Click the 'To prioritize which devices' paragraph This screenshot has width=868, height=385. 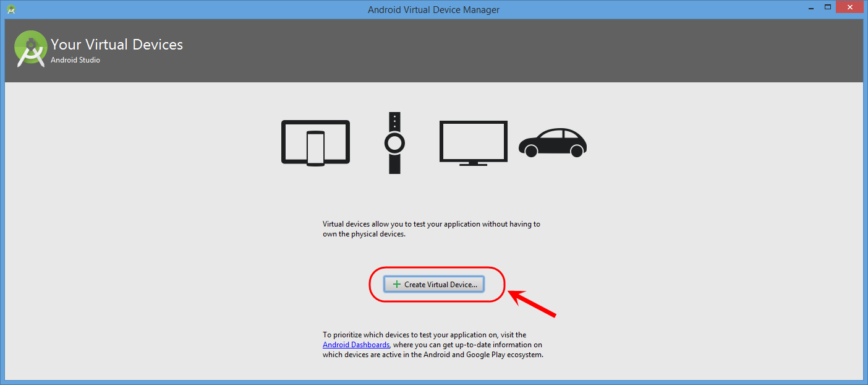(433, 345)
